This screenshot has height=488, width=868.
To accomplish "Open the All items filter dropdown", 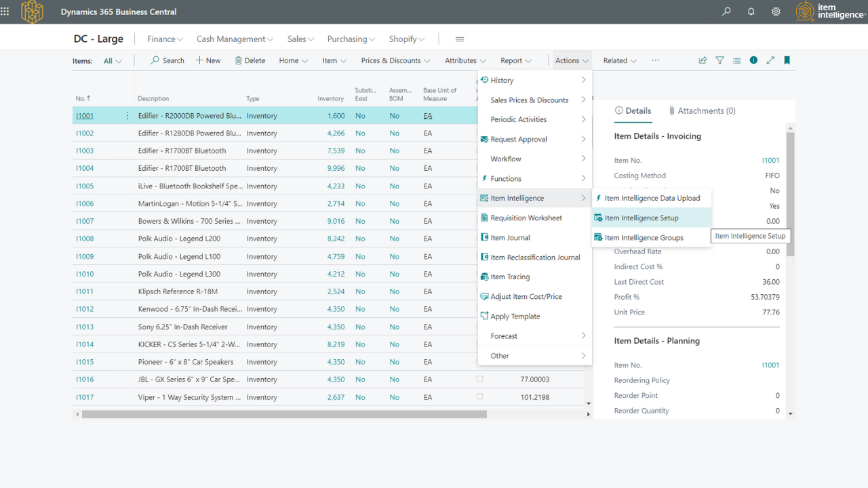I will pyautogui.click(x=113, y=60).
